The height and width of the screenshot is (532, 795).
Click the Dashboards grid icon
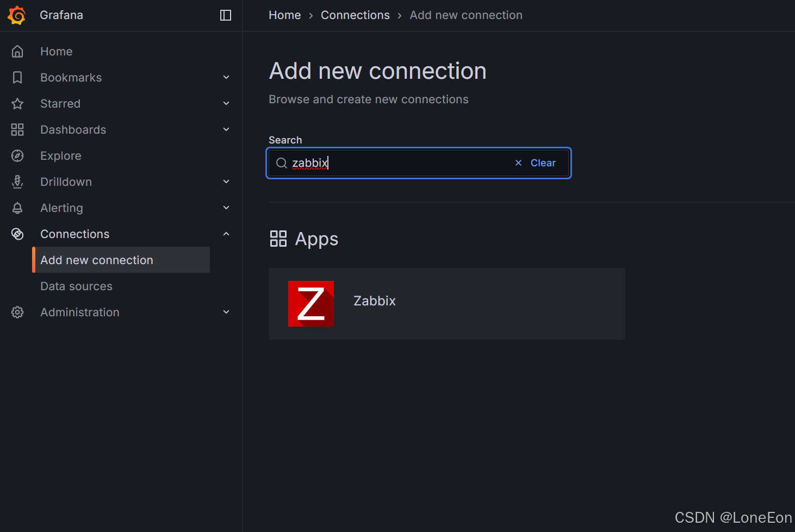click(17, 130)
